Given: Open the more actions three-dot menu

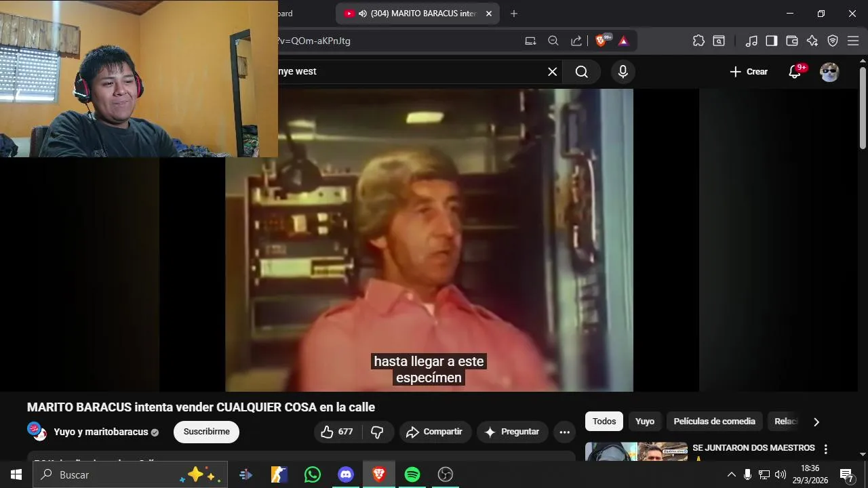Looking at the screenshot, I should pos(564,432).
